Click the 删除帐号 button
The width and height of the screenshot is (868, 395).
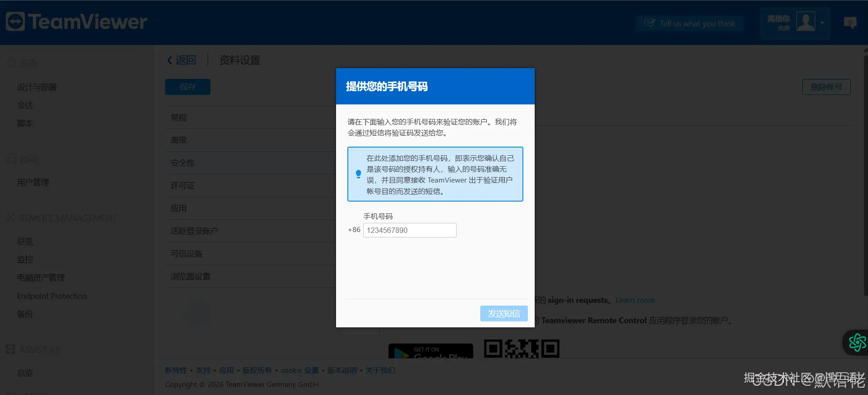pos(826,87)
